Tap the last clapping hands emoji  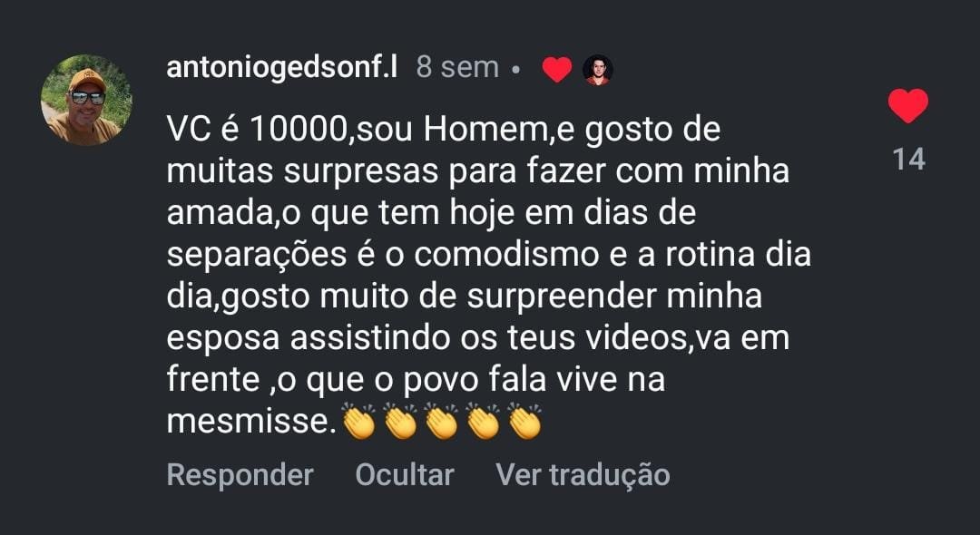pyautogui.click(x=524, y=422)
